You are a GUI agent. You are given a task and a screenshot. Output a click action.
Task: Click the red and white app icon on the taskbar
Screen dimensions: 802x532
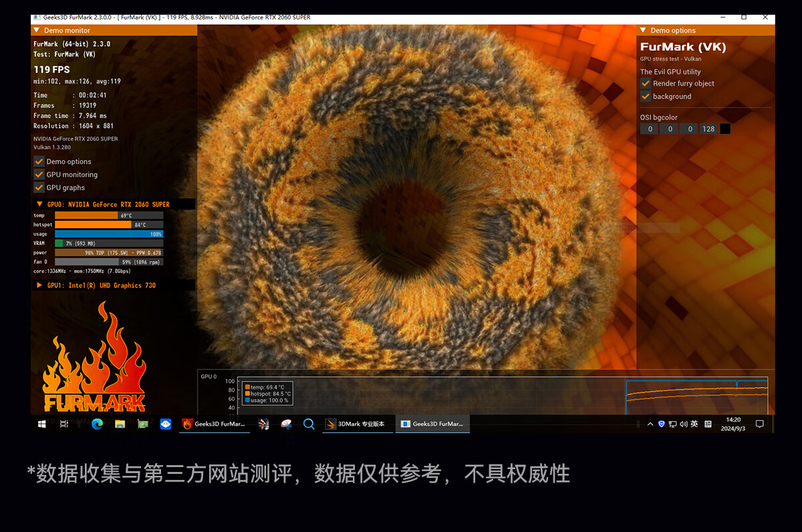click(287, 424)
